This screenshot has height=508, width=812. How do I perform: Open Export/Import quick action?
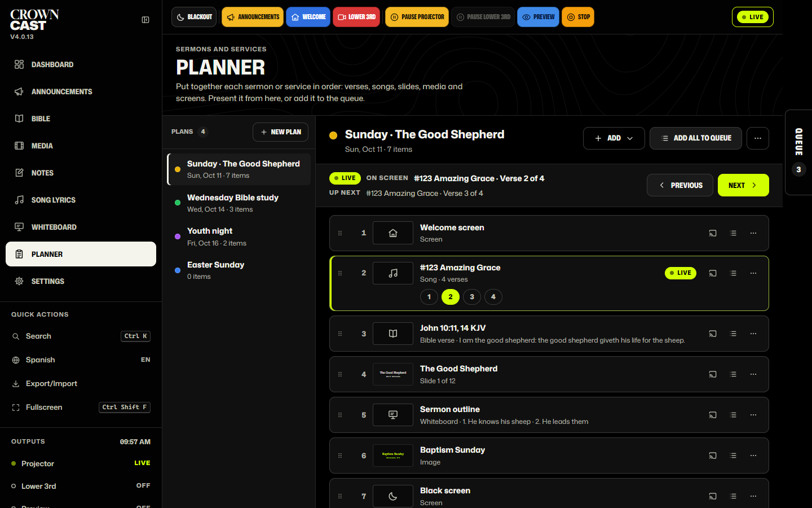(81, 383)
